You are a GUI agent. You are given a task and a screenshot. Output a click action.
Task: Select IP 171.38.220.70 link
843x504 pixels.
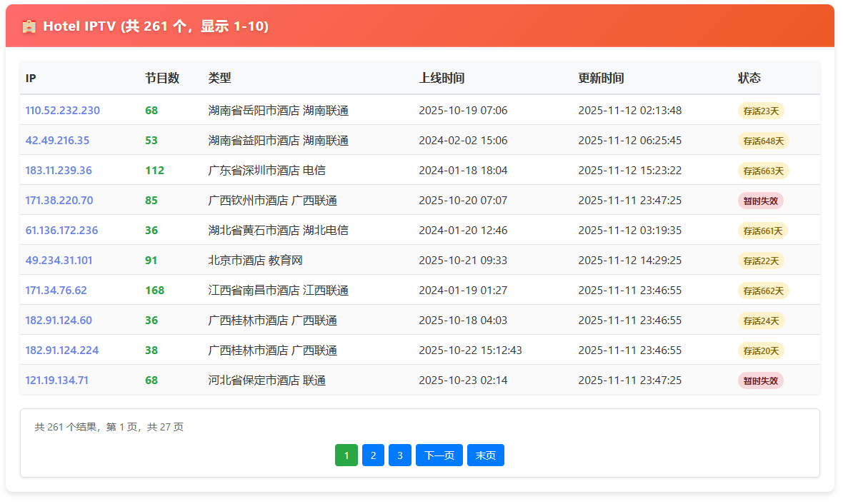pyautogui.click(x=59, y=201)
